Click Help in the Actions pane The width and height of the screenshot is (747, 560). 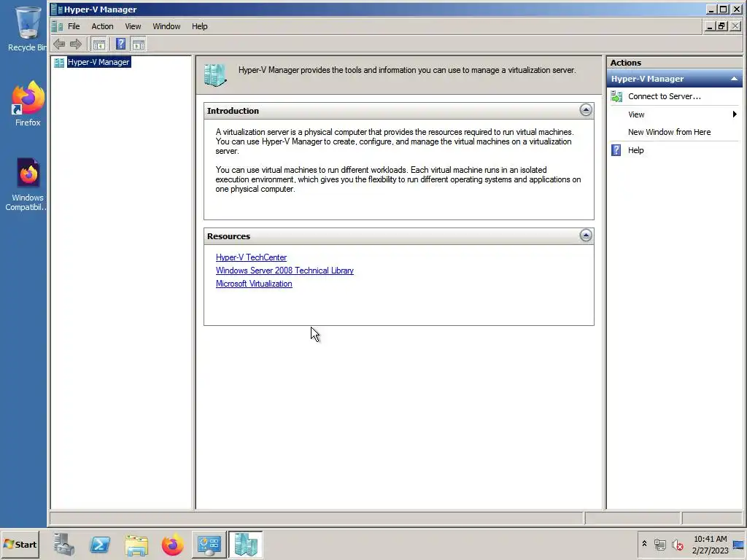click(x=635, y=150)
